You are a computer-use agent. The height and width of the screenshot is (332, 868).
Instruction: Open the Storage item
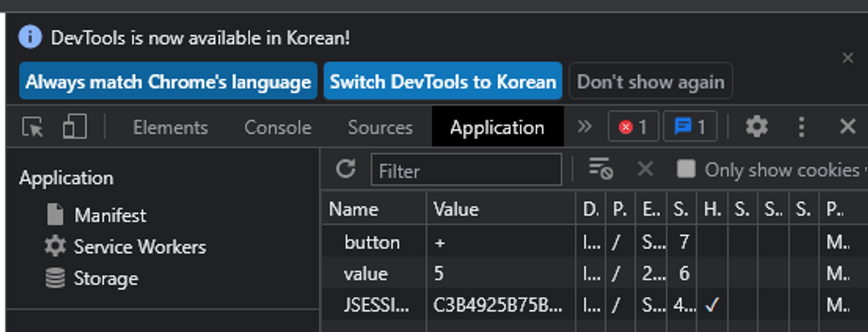[106, 278]
